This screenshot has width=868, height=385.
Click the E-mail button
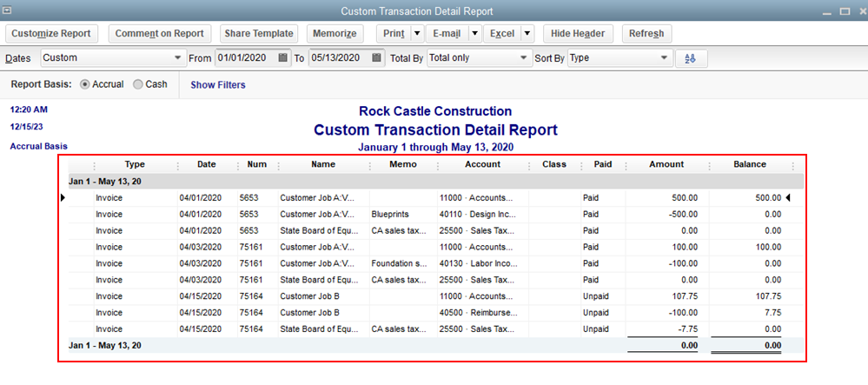click(447, 34)
